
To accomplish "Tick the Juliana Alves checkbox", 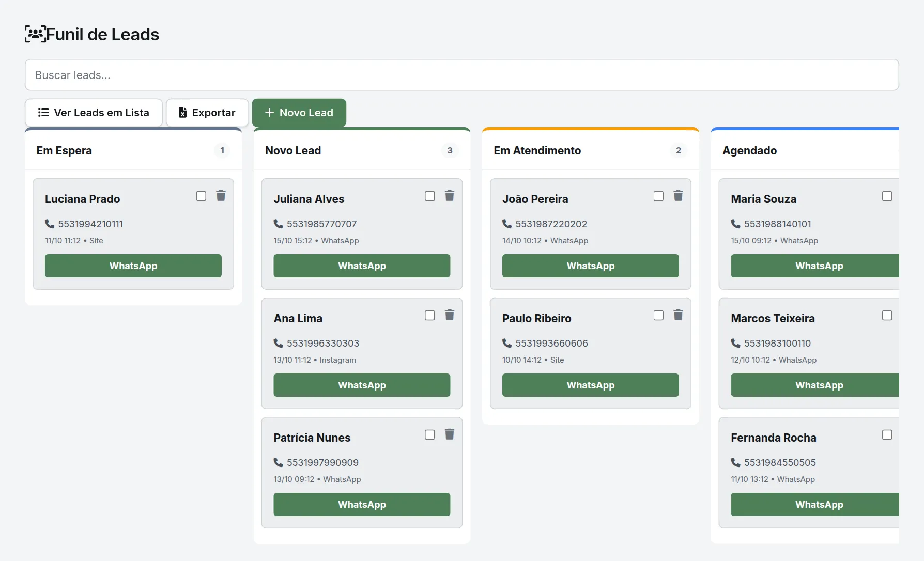I will (x=430, y=196).
